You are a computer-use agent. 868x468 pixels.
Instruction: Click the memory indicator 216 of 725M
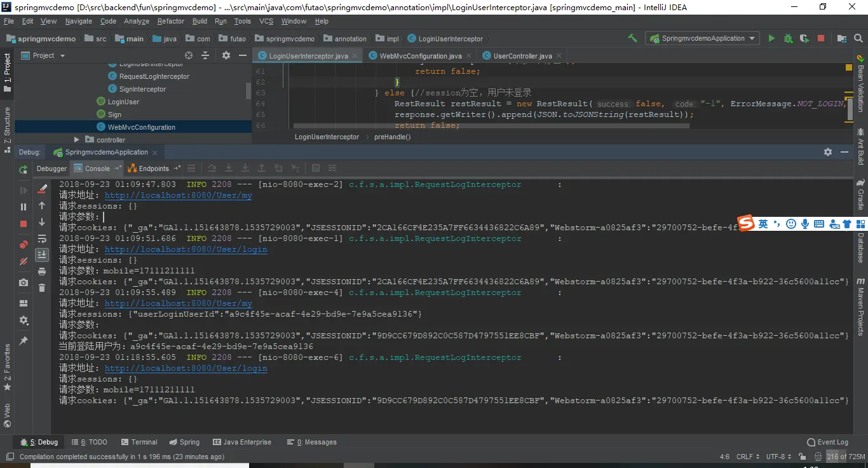click(846, 457)
